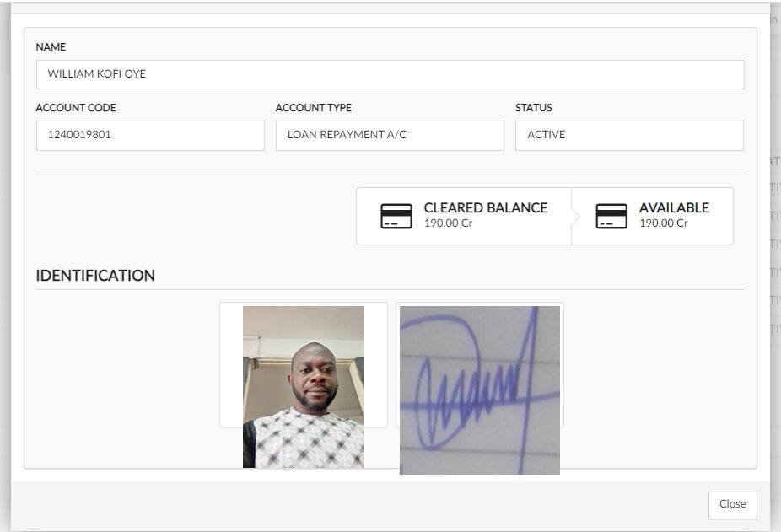Click the white frame beside the customer photo
781x532 pixels.
(231, 364)
